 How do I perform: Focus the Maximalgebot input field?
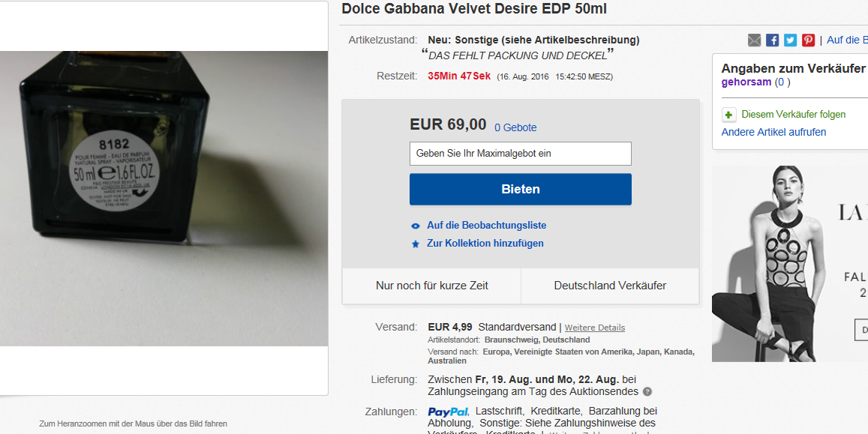tap(521, 154)
